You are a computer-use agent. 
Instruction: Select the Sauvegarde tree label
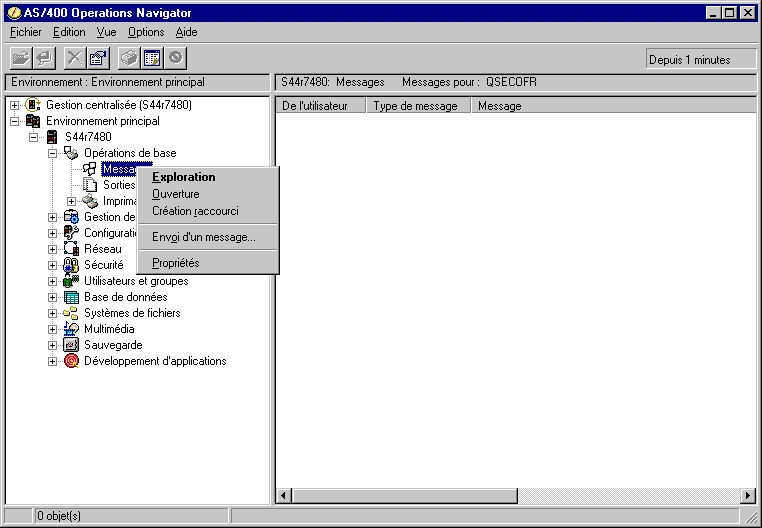[113, 345]
